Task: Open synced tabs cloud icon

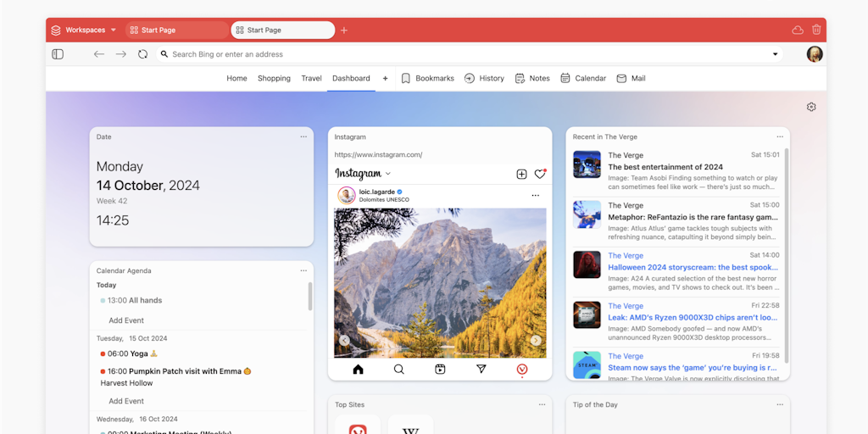Action: (x=798, y=30)
